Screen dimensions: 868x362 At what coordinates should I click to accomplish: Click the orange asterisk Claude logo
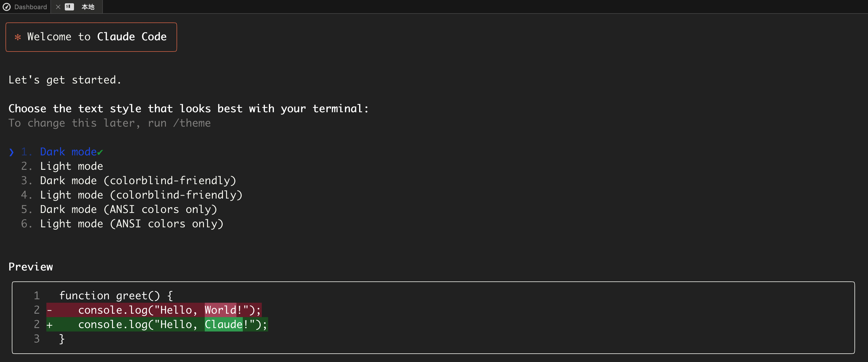(x=18, y=37)
